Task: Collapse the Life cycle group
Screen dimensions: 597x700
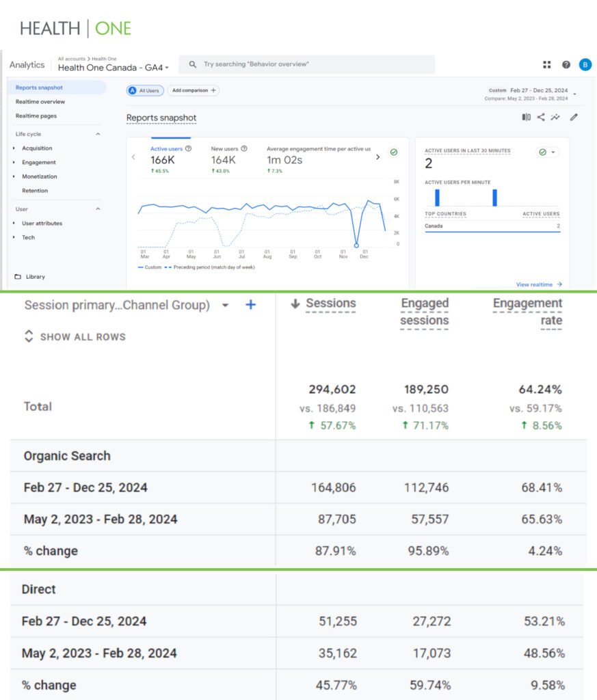Action: tap(97, 134)
